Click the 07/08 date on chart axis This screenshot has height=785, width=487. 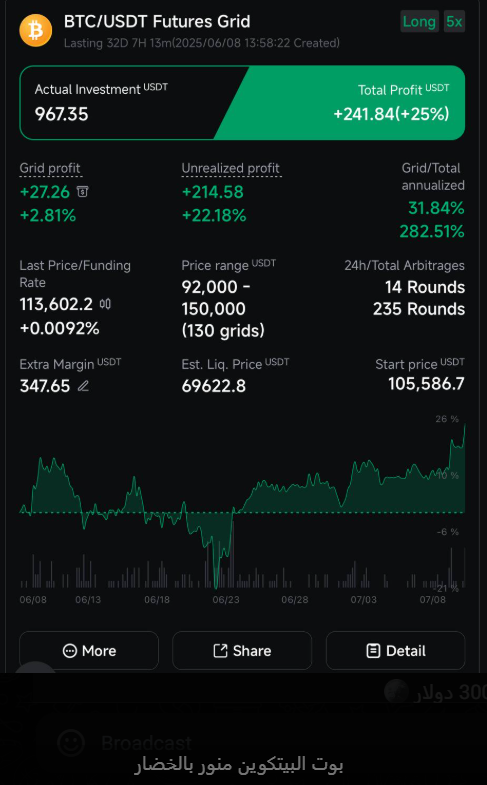coord(432,599)
